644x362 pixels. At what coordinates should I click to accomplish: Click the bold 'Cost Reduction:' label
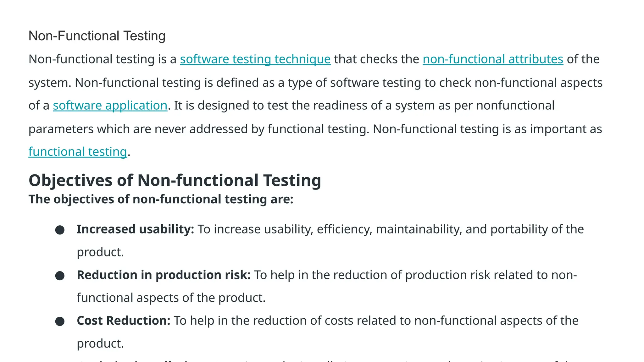click(124, 321)
